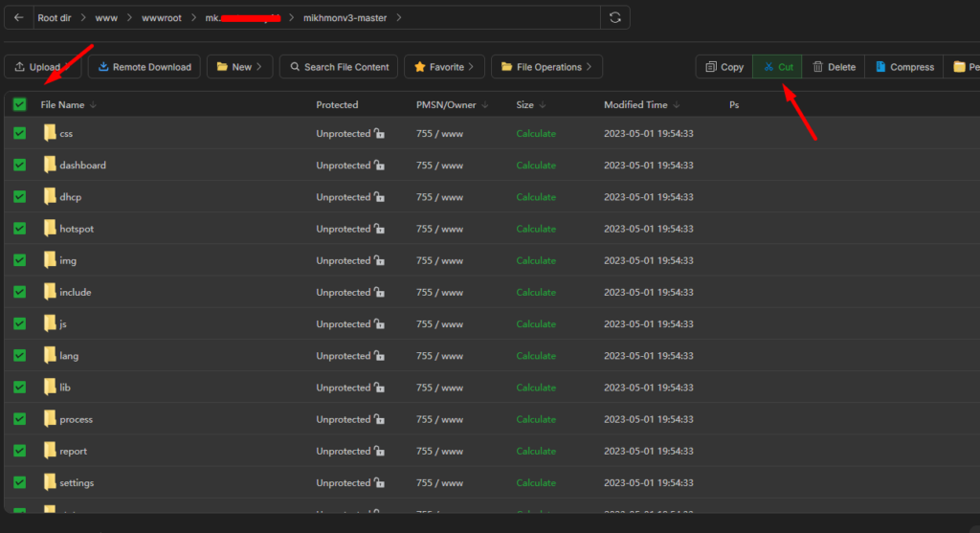The image size is (980, 533).
Task: Go to www in breadcrumb path
Action: [x=106, y=17]
